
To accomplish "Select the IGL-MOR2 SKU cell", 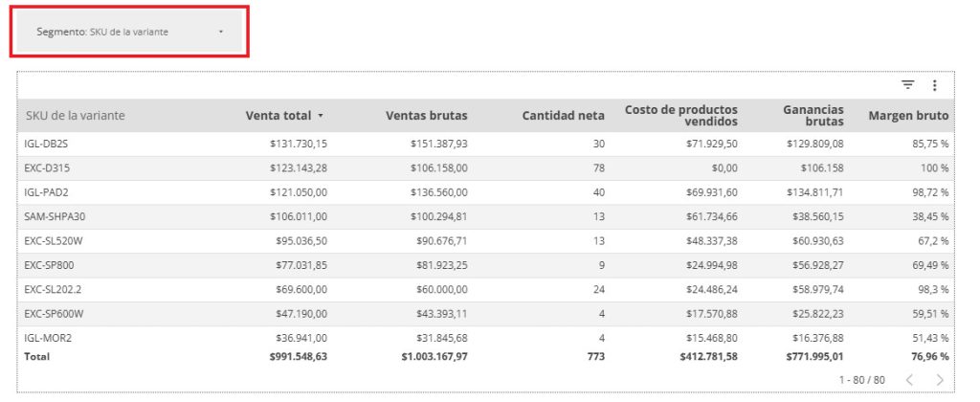I will (48, 338).
